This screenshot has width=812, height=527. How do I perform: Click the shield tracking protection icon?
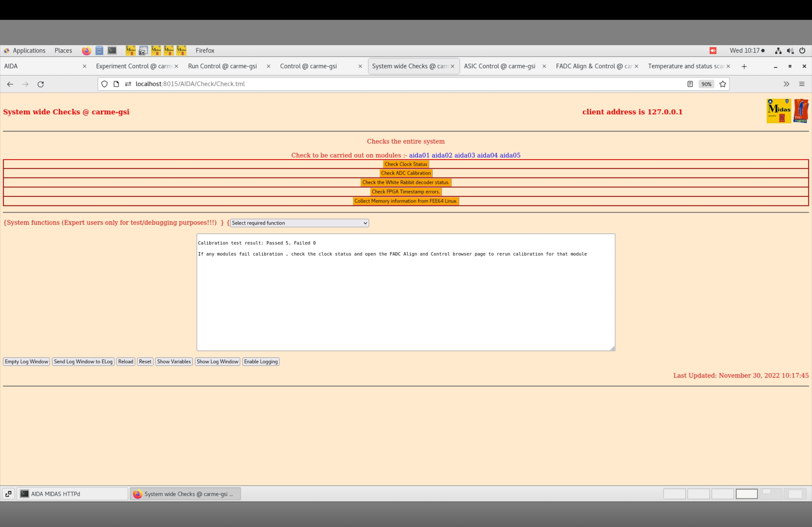(104, 84)
